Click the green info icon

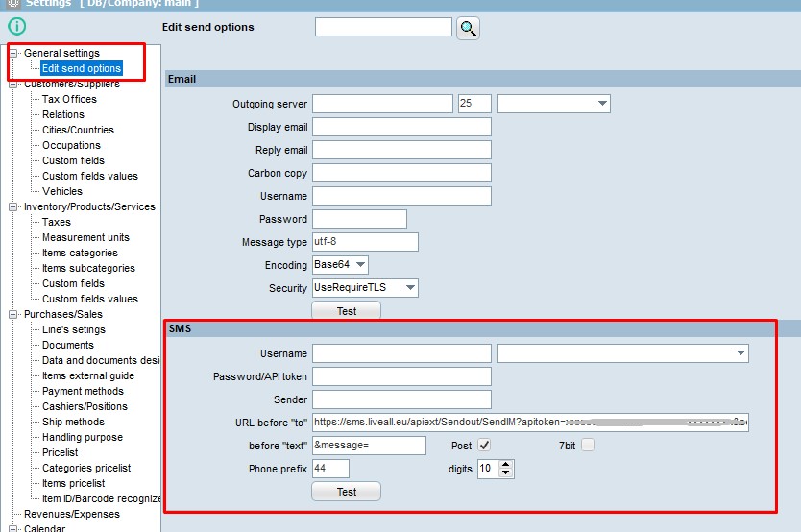pos(16,27)
